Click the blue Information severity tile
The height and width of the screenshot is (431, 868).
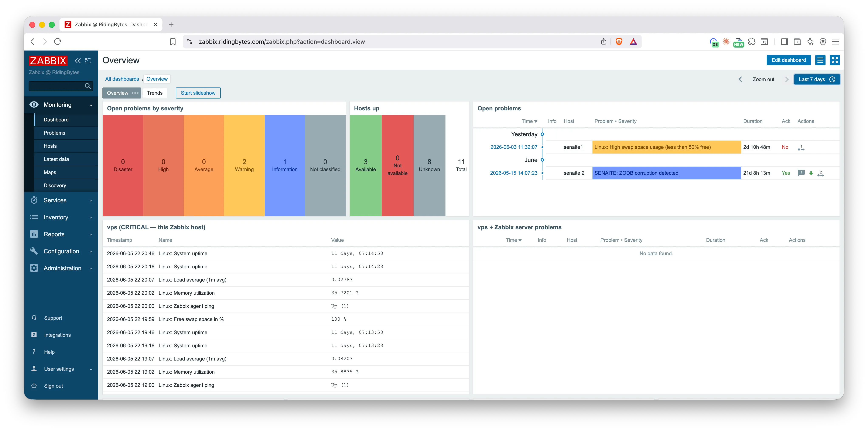click(x=285, y=165)
